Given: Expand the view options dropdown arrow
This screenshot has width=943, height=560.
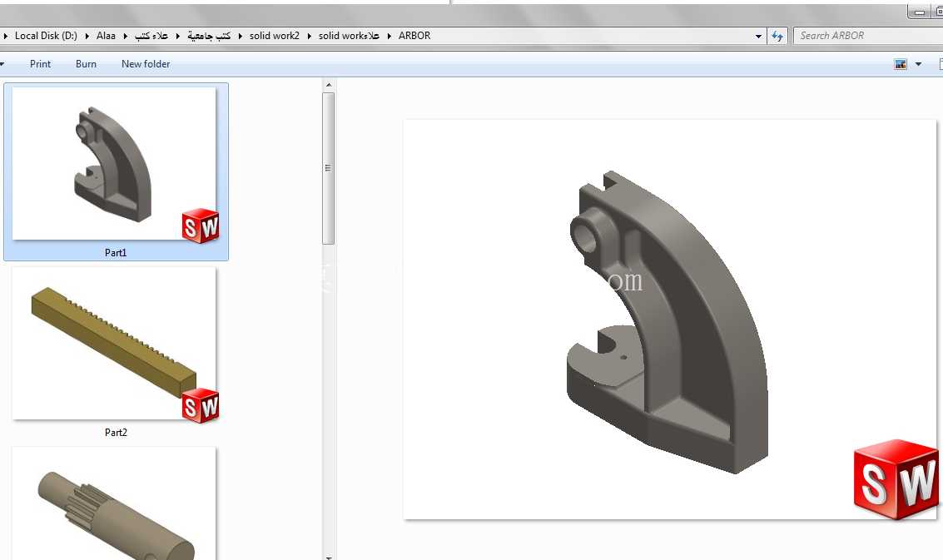Looking at the screenshot, I should [x=918, y=64].
